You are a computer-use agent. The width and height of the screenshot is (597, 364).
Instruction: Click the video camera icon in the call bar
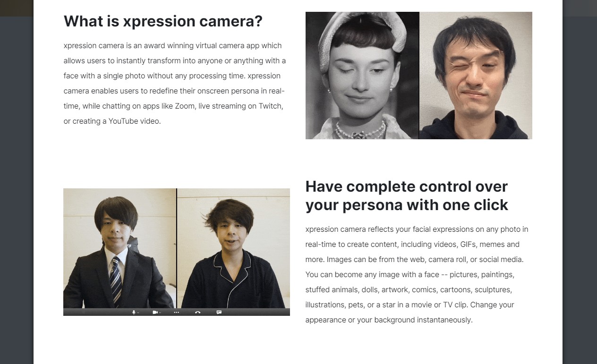[155, 312]
